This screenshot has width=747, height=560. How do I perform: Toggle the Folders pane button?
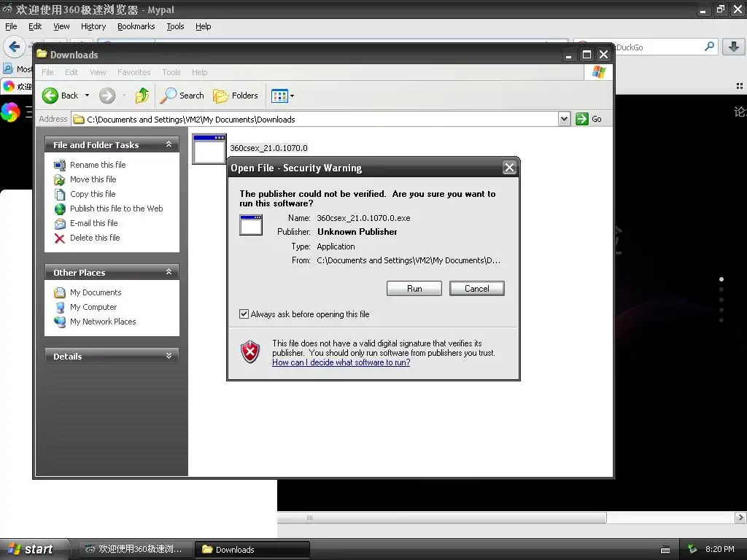tap(236, 96)
